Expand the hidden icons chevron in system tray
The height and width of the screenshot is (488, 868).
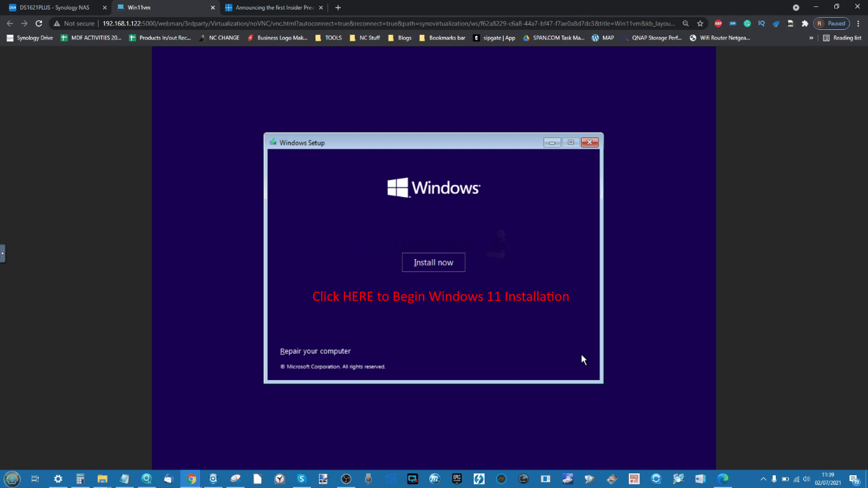(763, 478)
